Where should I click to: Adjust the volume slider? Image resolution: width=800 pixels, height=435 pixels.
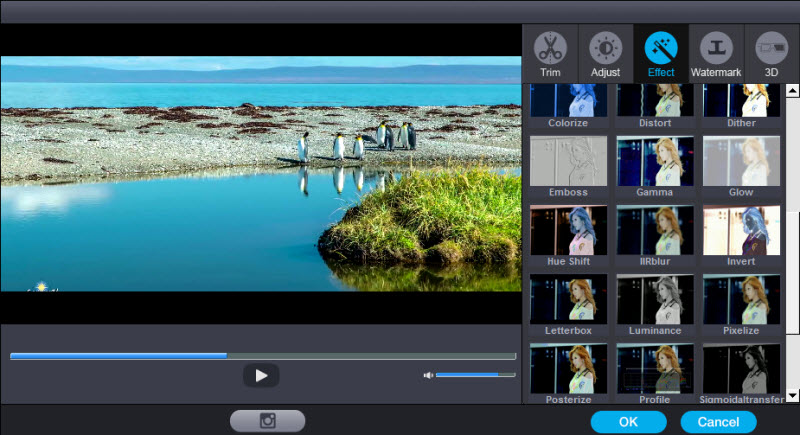(x=475, y=375)
